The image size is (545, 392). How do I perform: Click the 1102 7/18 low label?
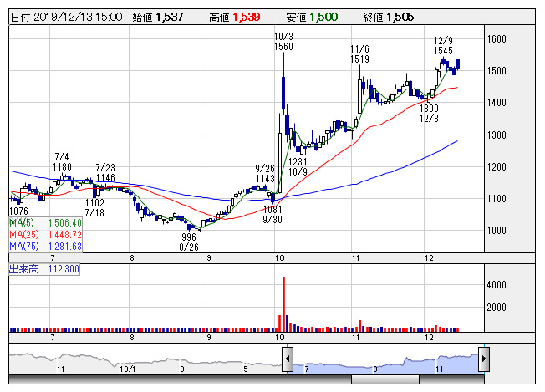pos(94,207)
